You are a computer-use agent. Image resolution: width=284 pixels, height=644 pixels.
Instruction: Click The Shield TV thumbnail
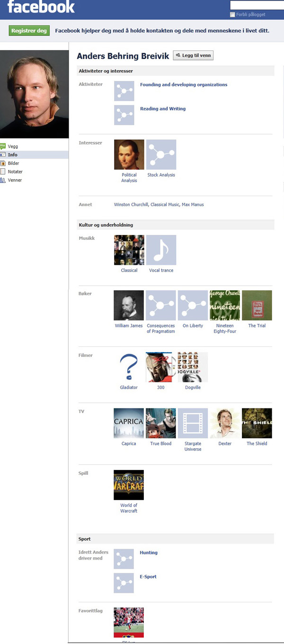[257, 423]
